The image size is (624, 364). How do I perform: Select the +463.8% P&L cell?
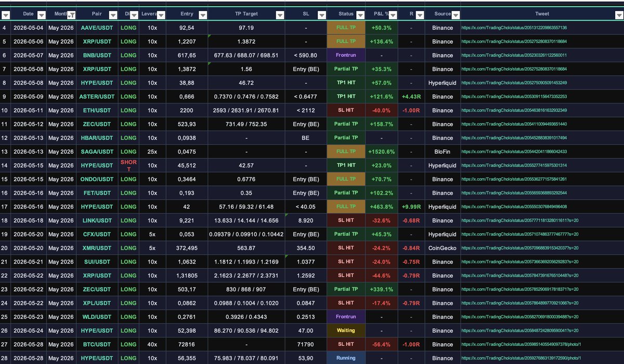(381, 206)
